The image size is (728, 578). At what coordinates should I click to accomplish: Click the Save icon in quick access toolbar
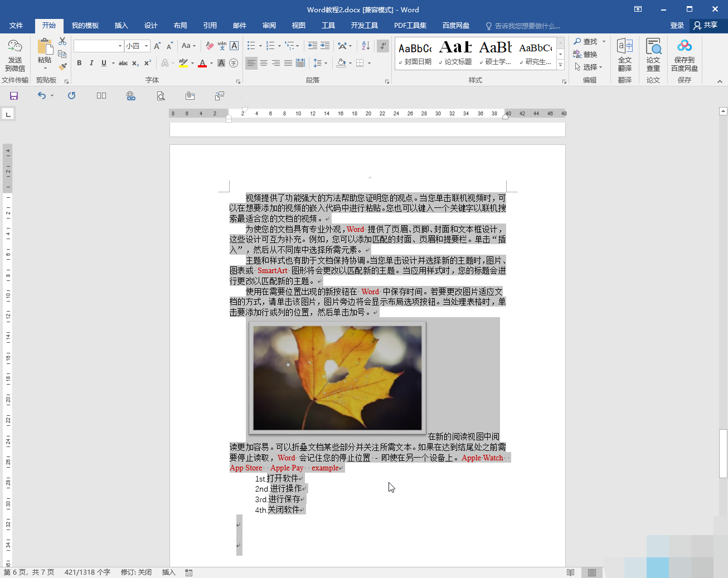14,96
